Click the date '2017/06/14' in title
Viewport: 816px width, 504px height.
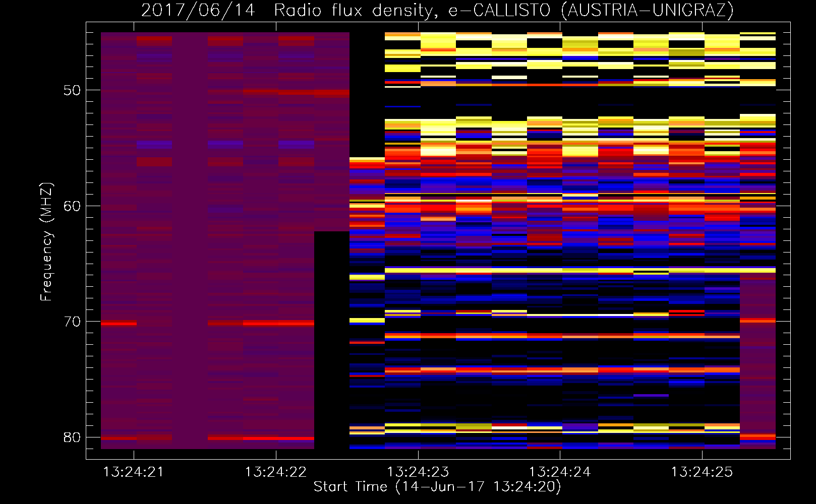198,11
